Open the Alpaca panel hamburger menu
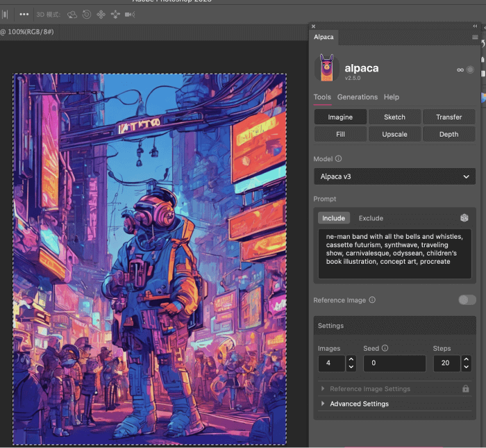 coord(475,37)
